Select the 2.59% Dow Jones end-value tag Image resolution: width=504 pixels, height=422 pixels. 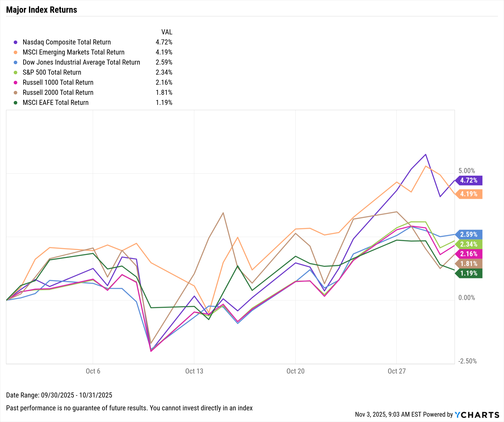click(x=469, y=234)
